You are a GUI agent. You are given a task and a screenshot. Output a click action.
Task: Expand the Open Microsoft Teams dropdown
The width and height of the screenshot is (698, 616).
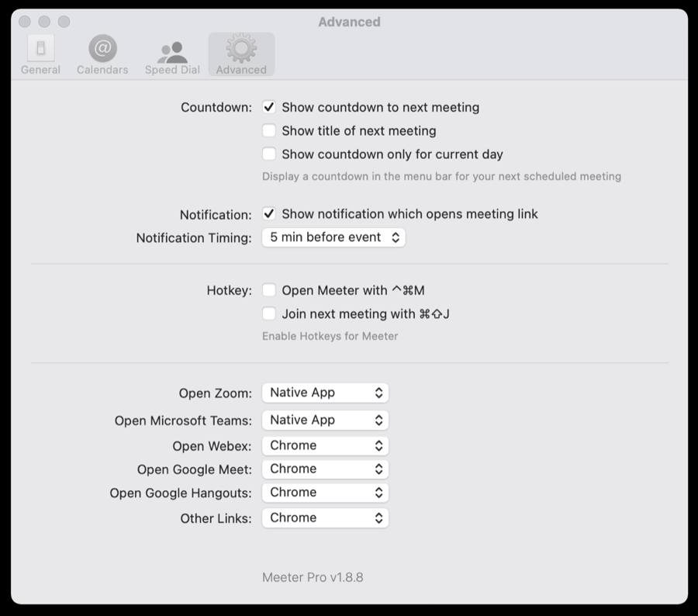[x=325, y=420]
